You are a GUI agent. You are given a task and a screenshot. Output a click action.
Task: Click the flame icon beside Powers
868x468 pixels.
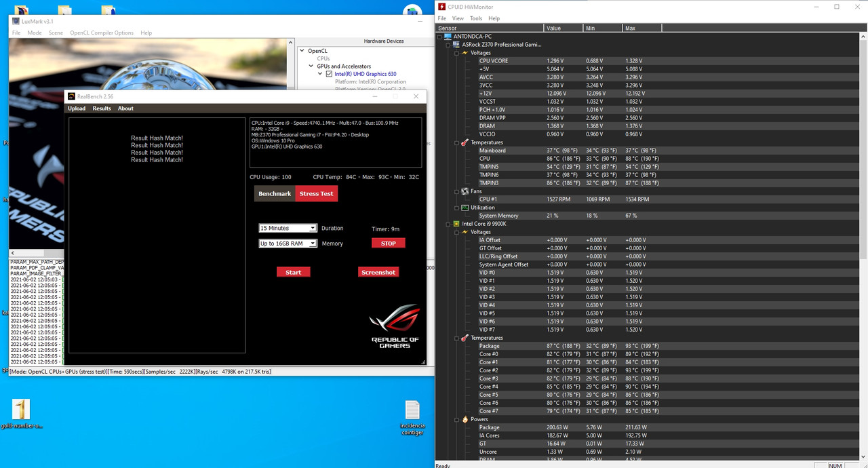465,419
